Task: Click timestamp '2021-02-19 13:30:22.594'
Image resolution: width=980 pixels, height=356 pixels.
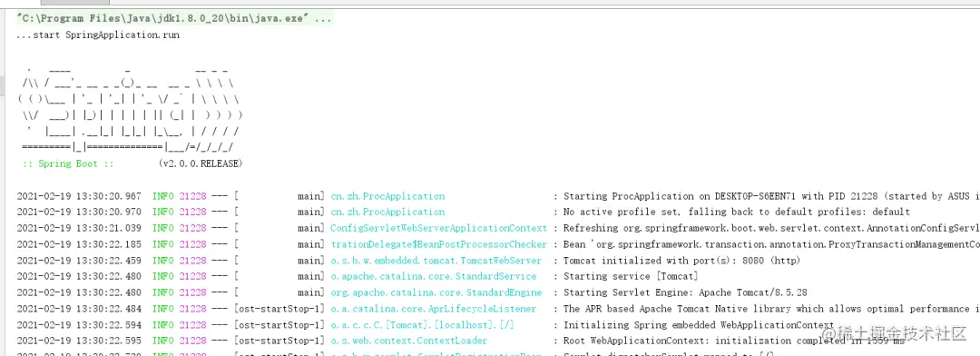Action: tap(79, 325)
